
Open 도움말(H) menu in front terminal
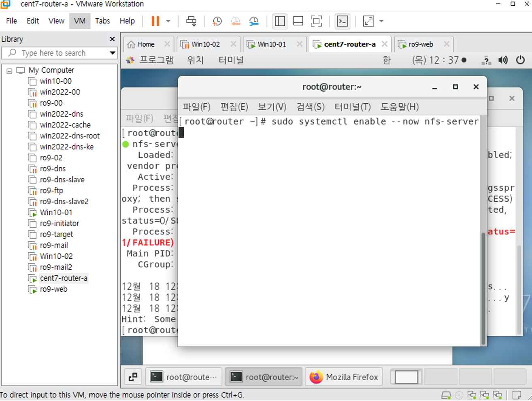[x=399, y=107]
